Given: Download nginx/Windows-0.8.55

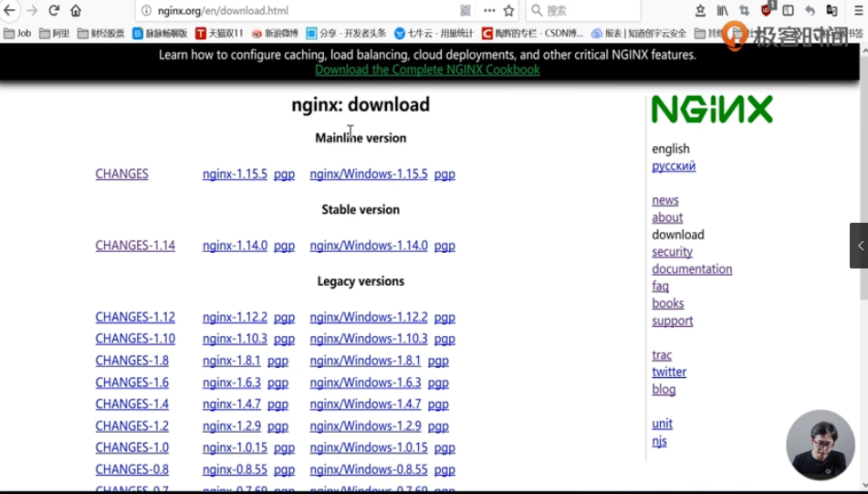Looking at the screenshot, I should tap(369, 469).
